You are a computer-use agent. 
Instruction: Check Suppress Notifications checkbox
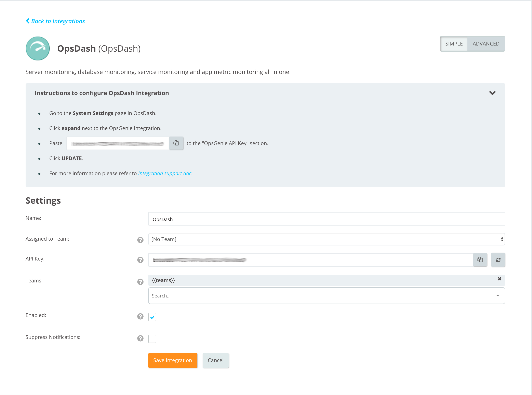(152, 339)
